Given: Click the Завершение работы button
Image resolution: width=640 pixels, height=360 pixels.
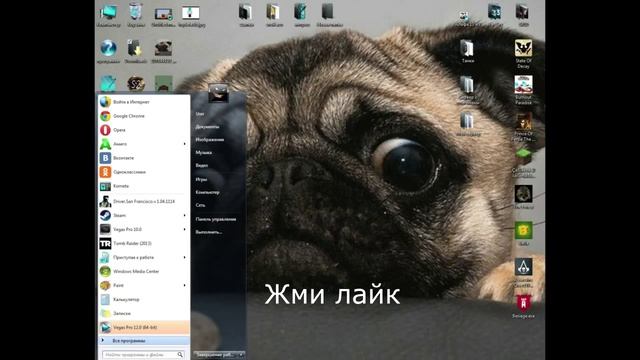Looking at the screenshot, I should (x=216, y=355).
